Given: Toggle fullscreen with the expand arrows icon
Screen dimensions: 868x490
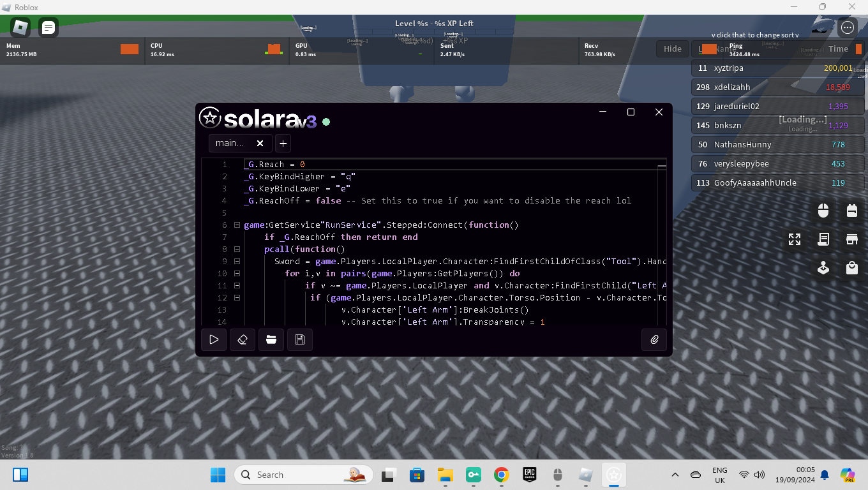Looking at the screenshot, I should point(795,239).
